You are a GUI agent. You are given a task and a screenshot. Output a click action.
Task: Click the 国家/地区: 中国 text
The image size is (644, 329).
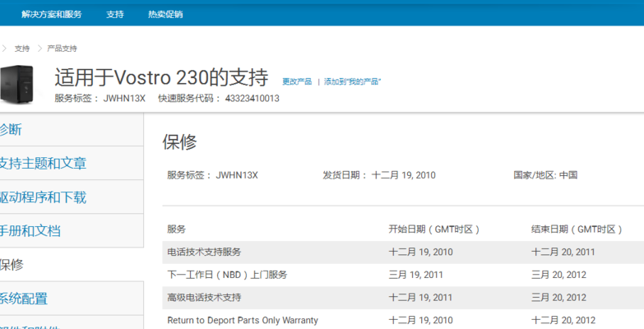[545, 175]
